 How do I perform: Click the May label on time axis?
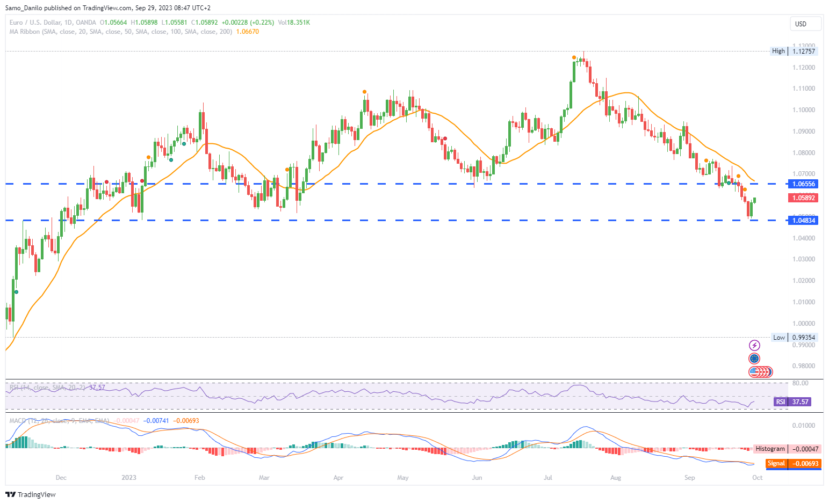tap(403, 478)
